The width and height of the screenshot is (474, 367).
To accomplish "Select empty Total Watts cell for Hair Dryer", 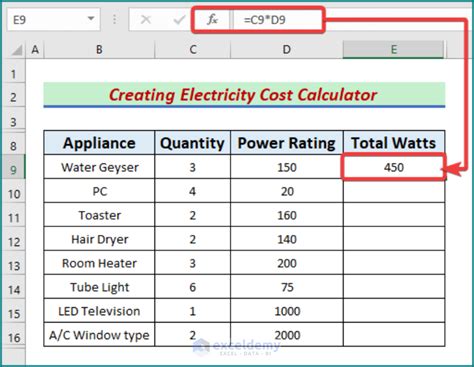I will pyautogui.click(x=394, y=239).
